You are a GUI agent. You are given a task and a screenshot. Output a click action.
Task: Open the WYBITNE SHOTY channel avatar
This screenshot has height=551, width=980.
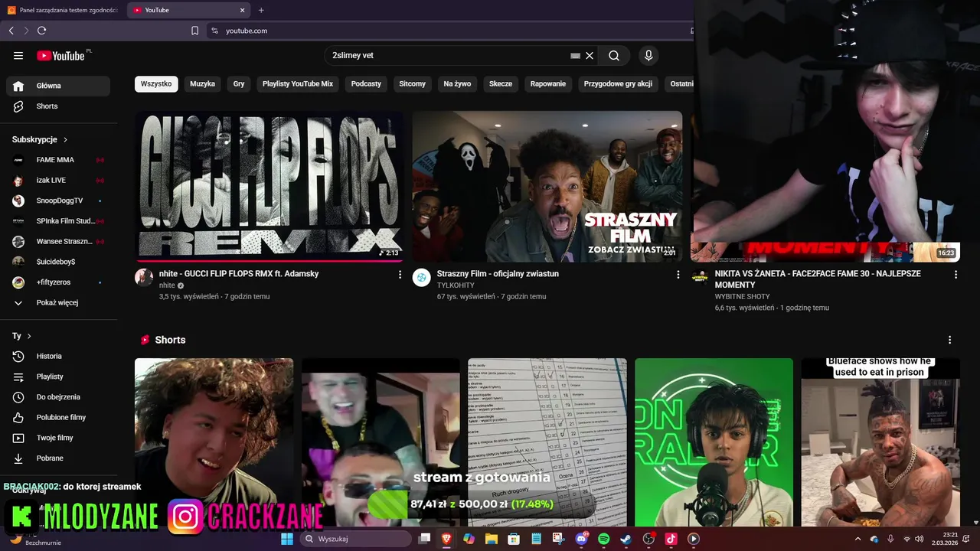tap(700, 277)
